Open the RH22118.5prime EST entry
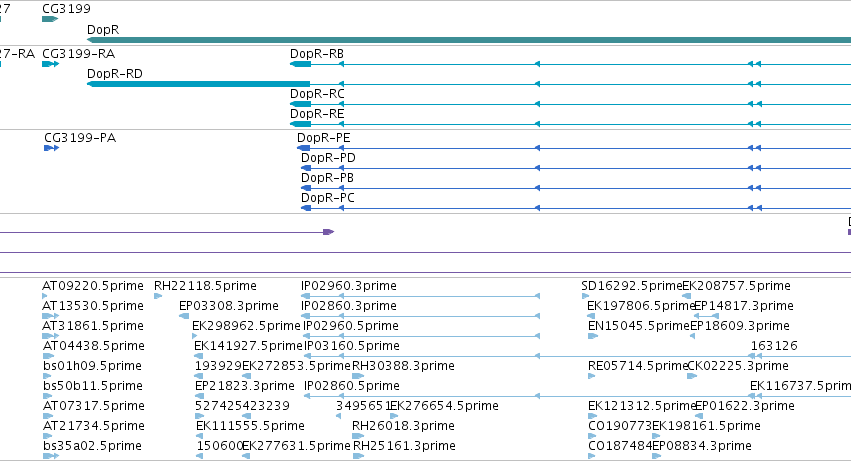 point(205,286)
